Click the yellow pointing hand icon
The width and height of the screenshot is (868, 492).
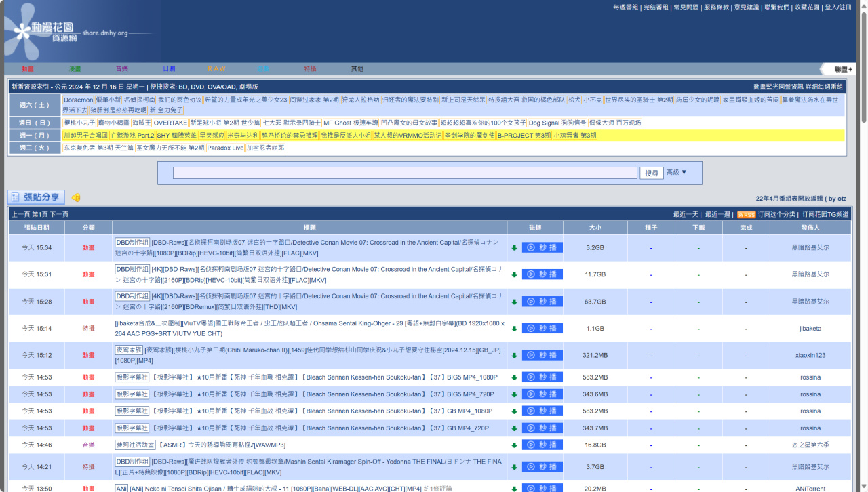tap(76, 198)
